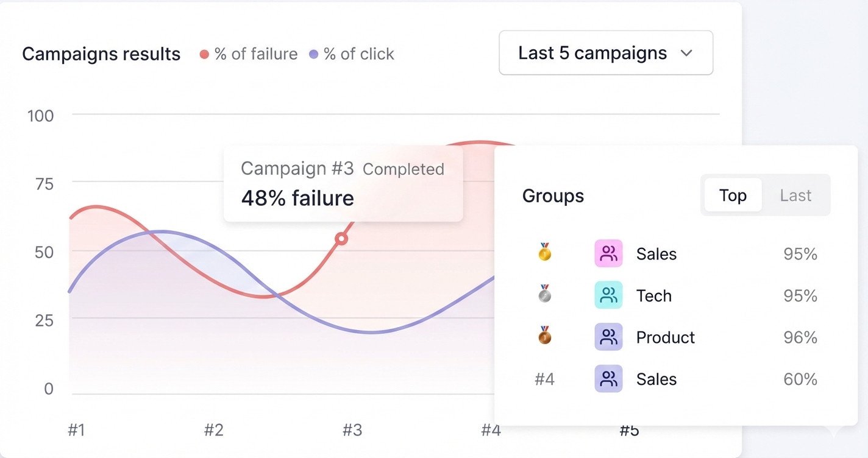Click the #4 campaign axis label
Viewport: 868px width, 458px height.
491,431
